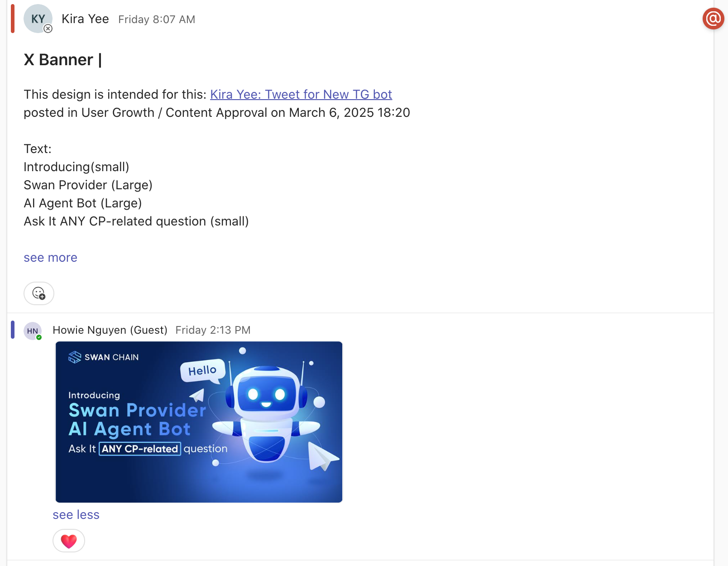Open the 'Kira Yee: Tweet for New TG bot' link
Image resolution: width=728 pixels, height=566 pixels.
click(301, 94)
